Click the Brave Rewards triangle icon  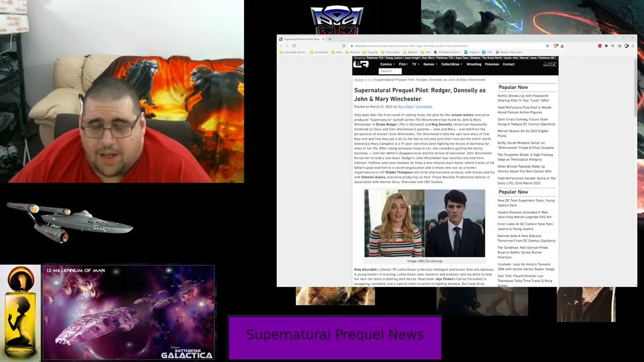562,46
